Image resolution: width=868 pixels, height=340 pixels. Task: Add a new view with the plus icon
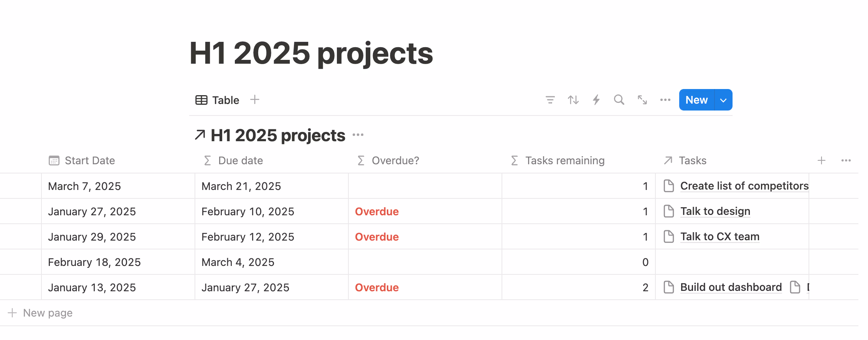(255, 100)
